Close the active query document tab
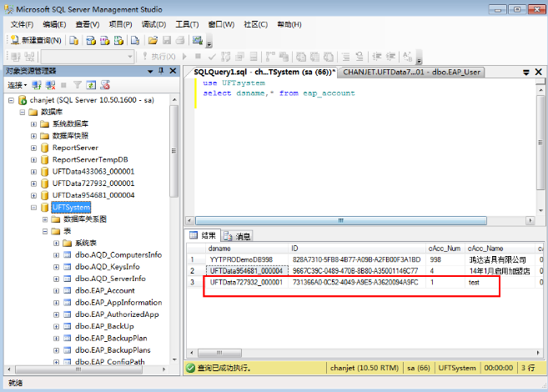This screenshot has width=548, height=392. [539, 72]
